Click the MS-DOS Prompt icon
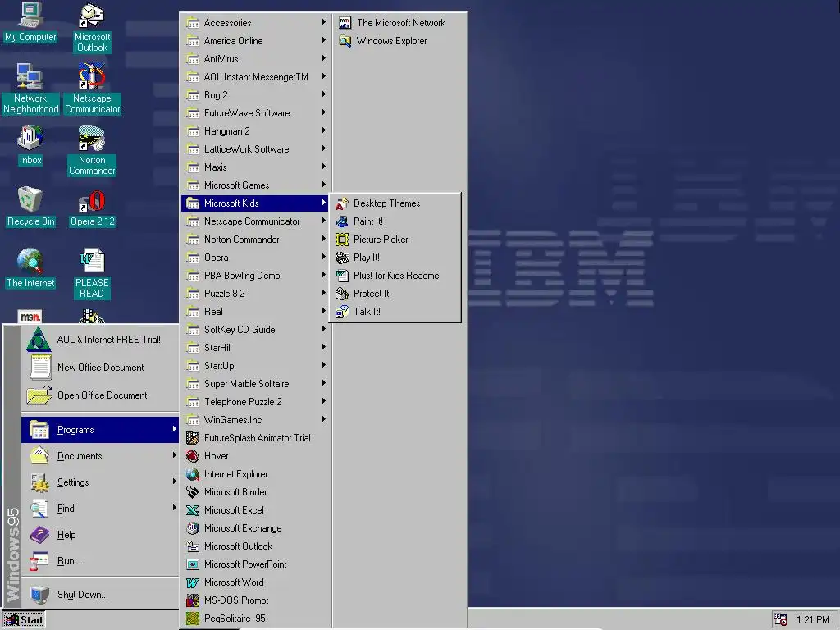840x630 pixels. click(192, 600)
